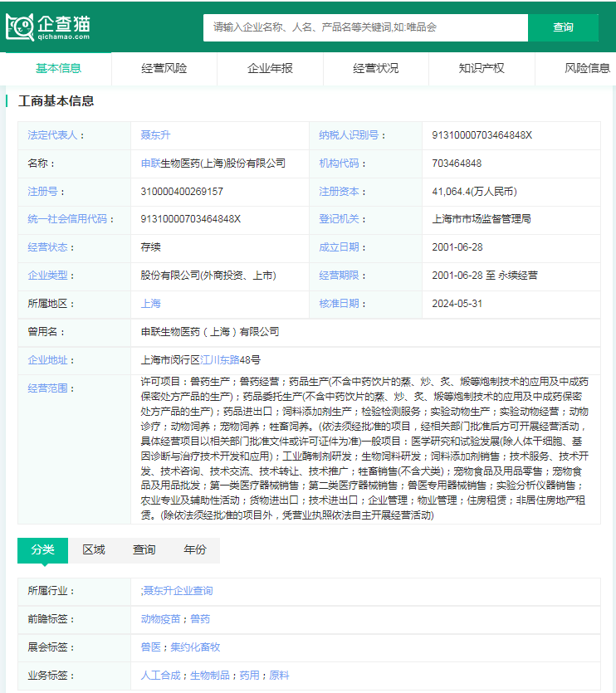Click organization code 703464848
This screenshot has width=616, height=693.
pyautogui.click(x=457, y=163)
